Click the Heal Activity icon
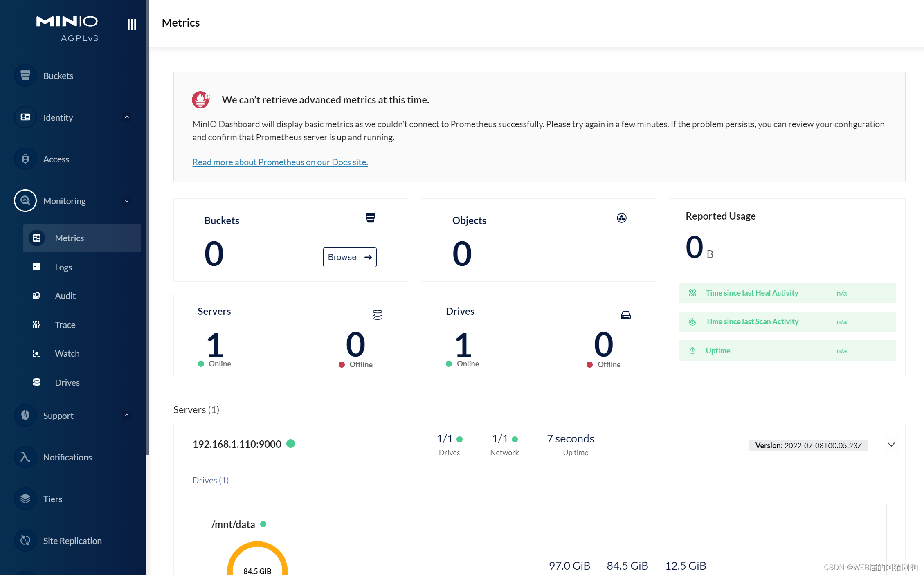The image size is (924, 575). [692, 293]
